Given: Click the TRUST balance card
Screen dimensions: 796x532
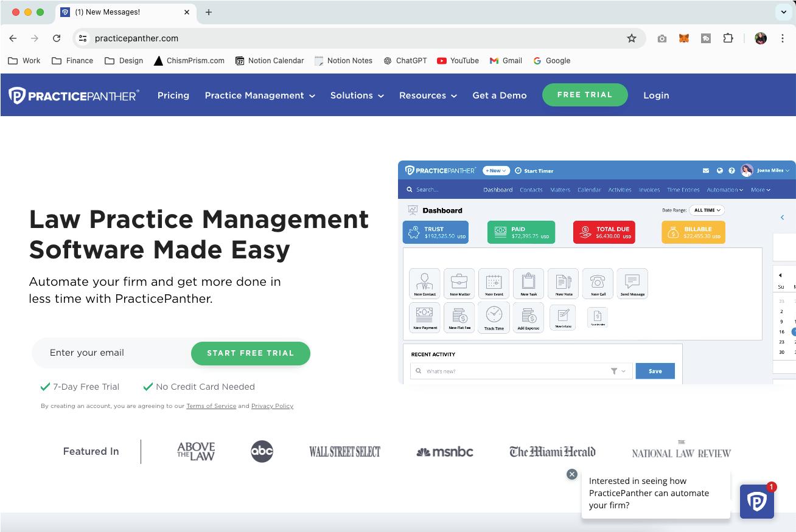Looking at the screenshot, I should click(436, 232).
